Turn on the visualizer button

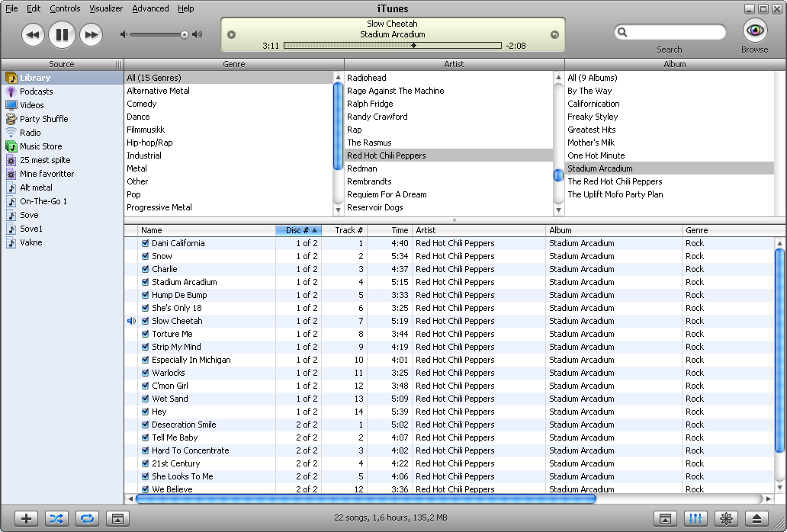coord(726,518)
